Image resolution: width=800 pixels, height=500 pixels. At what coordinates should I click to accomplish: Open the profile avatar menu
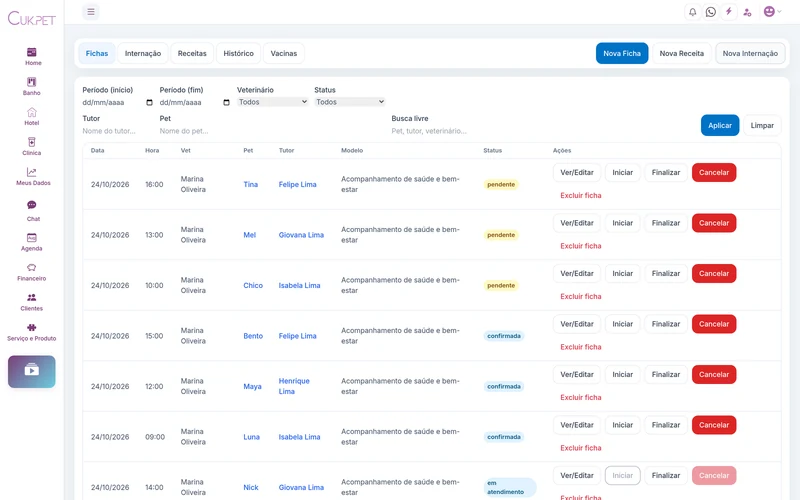(772, 11)
